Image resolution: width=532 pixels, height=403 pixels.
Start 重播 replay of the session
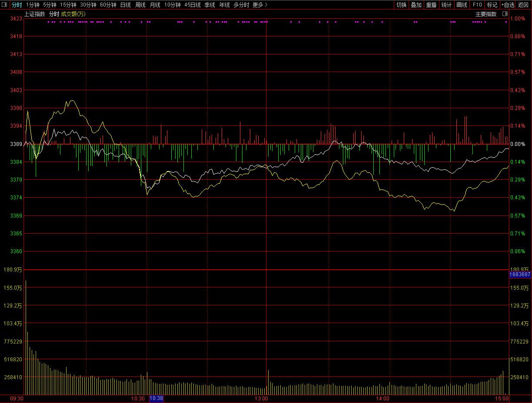[x=431, y=5]
